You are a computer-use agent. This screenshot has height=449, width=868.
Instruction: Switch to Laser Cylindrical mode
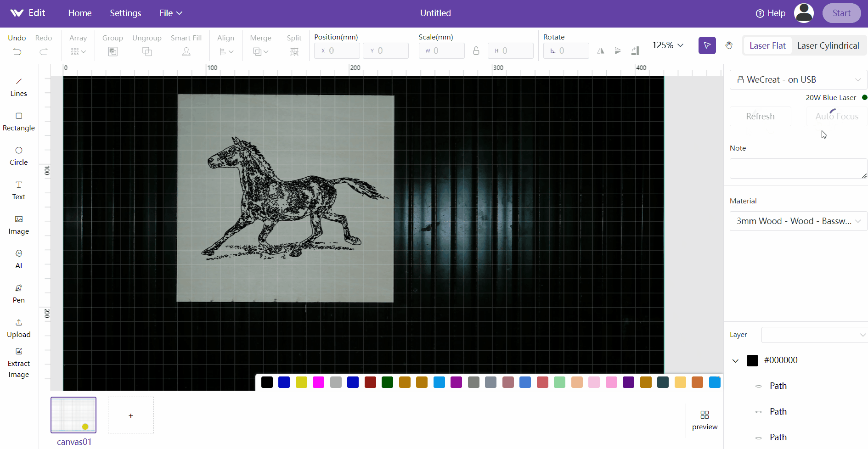coord(828,45)
